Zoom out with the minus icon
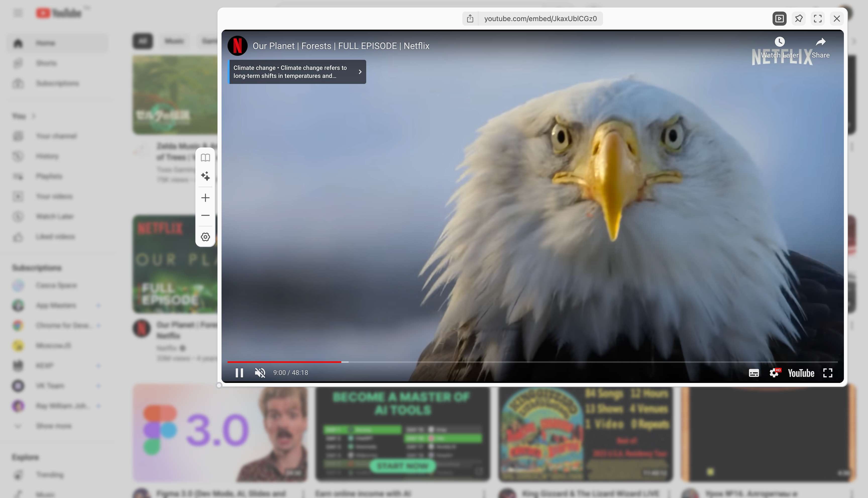868x498 pixels. click(205, 216)
